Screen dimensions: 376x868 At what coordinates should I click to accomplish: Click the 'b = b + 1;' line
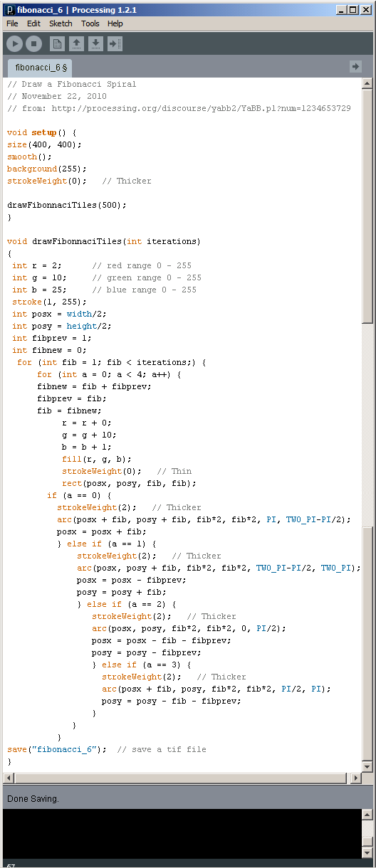click(87, 447)
